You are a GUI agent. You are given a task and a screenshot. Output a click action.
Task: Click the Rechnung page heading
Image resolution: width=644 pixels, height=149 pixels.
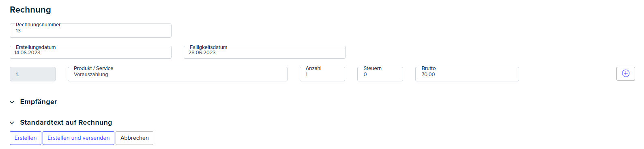click(x=30, y=10)
